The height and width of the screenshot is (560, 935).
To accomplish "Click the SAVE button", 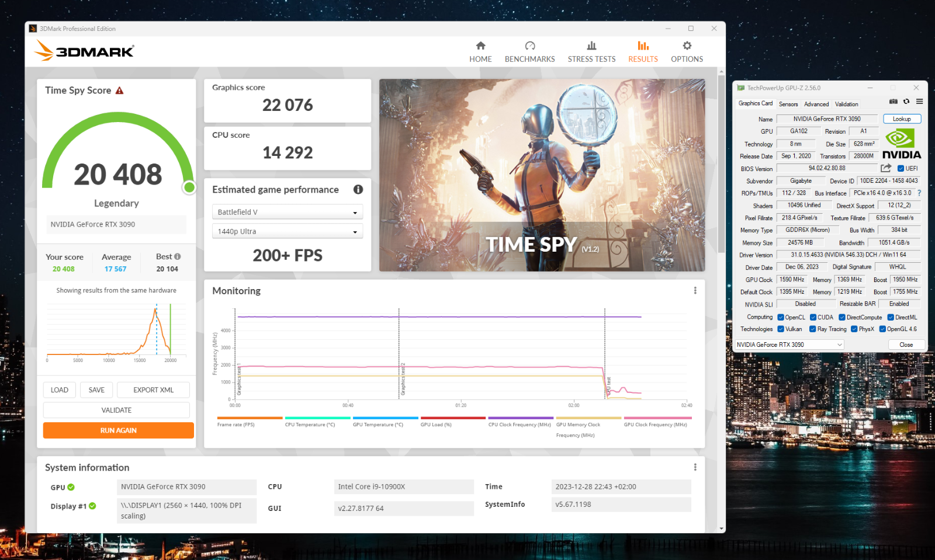I will (x=96, y=390).
